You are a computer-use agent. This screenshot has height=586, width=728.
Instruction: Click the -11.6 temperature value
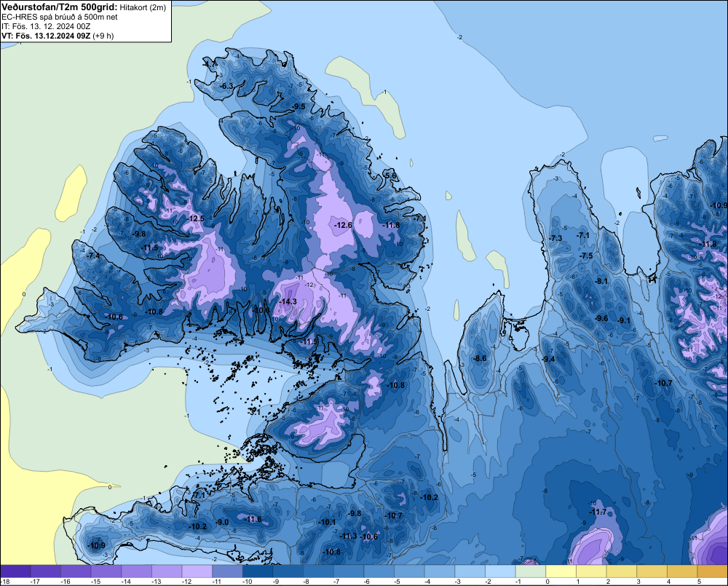pyautogui.click(x=253, y=519)
